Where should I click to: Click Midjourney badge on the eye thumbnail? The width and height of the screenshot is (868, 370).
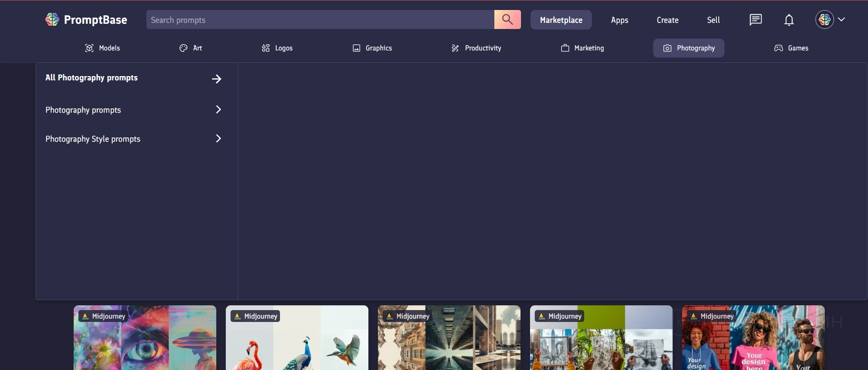(x=103, y=316)
